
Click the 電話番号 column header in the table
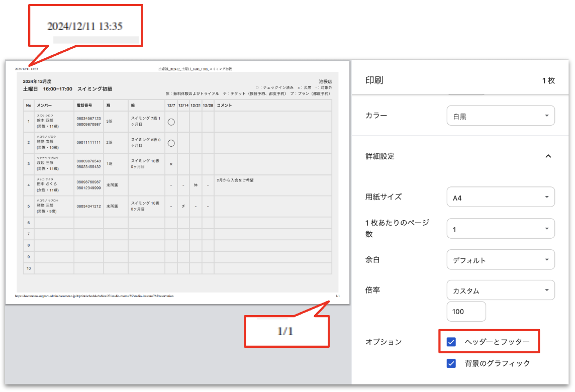[x=84, y=106]
